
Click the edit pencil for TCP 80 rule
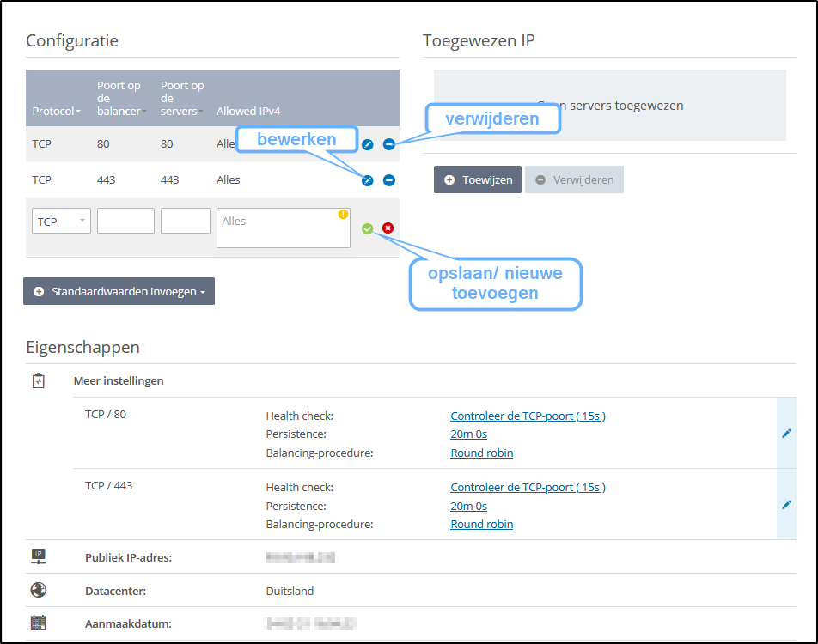[x=368, y=144]
